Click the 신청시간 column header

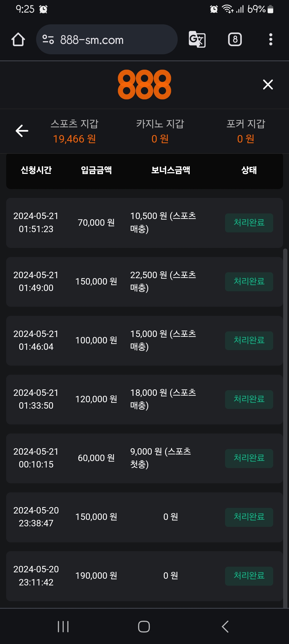pyautogui.click(x=36, y=170)
